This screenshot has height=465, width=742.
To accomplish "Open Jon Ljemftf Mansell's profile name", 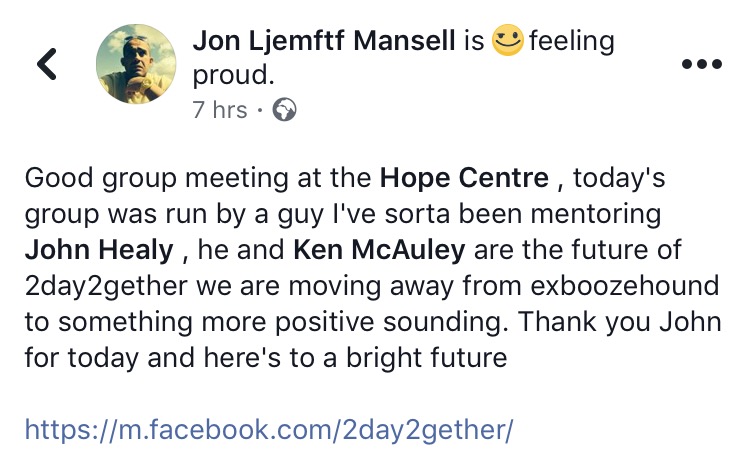I will coord(324,40).
